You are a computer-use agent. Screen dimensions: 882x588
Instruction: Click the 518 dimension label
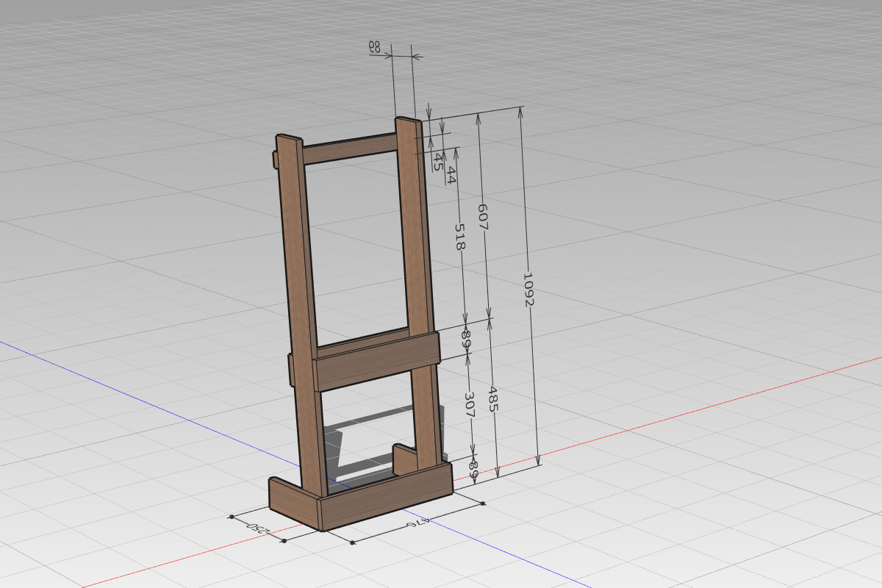point(459,237)
